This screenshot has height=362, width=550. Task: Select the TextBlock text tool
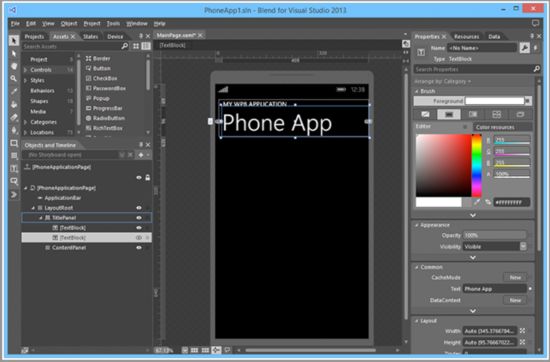pos(14,169)
